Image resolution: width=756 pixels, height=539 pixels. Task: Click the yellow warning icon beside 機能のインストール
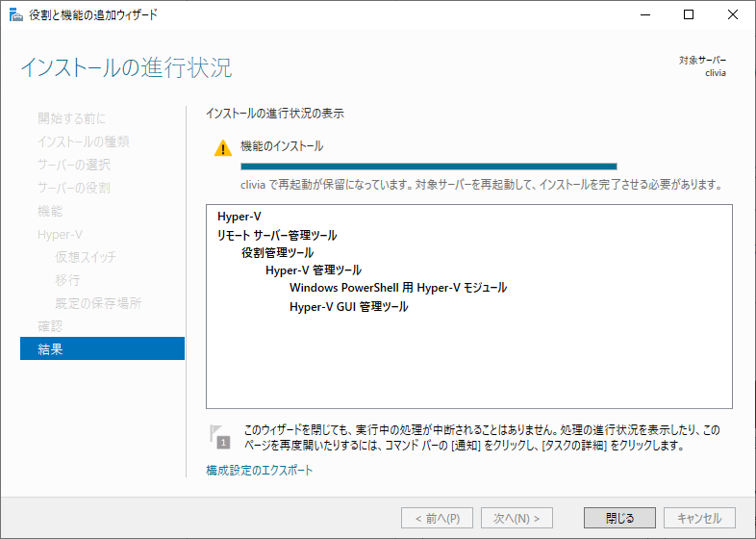(x=223, y=147)
